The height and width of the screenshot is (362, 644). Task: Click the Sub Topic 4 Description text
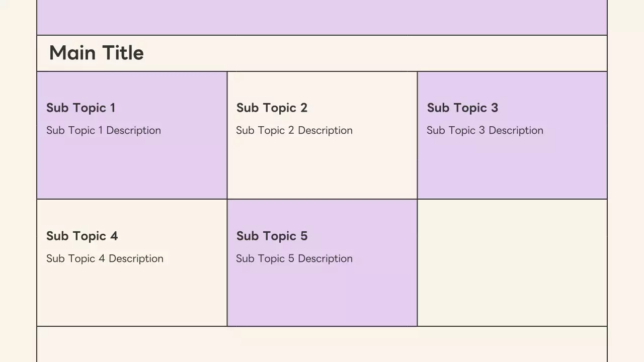pos(105,258)
